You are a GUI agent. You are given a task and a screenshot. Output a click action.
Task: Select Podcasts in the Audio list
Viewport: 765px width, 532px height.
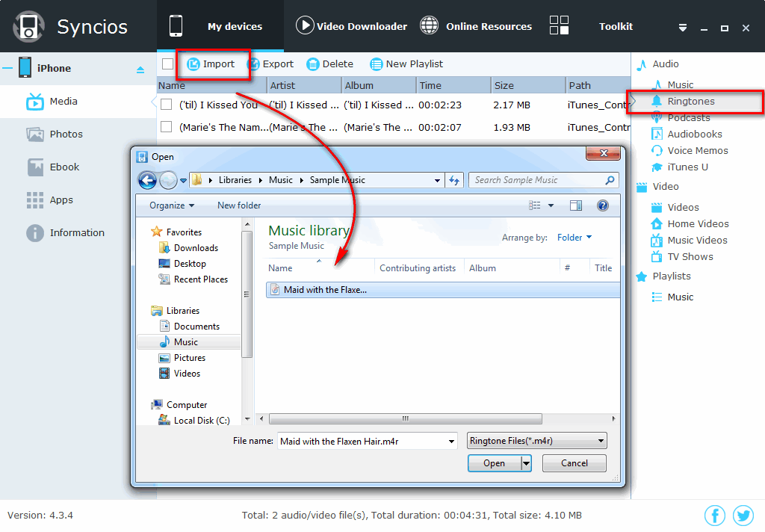pos(688,118)
